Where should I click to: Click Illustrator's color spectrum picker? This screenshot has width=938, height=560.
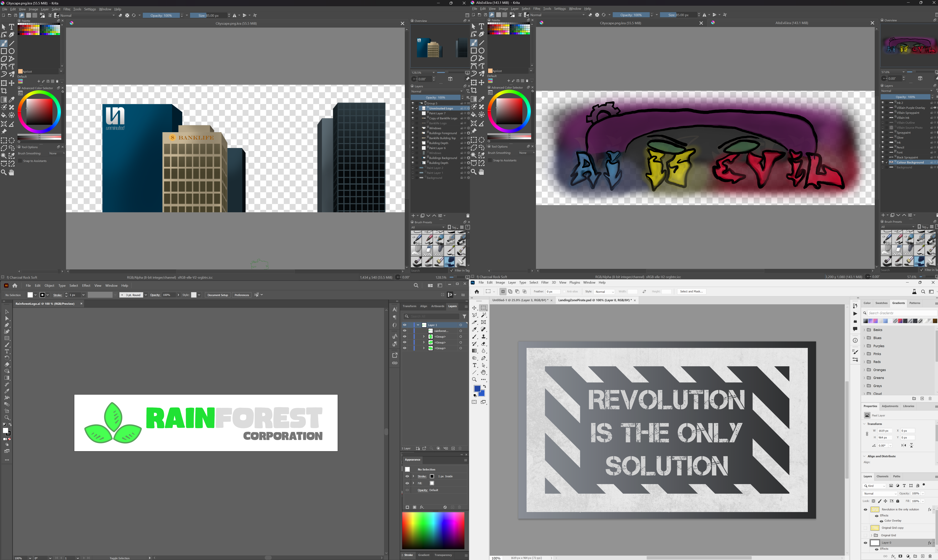coord(433,530)
